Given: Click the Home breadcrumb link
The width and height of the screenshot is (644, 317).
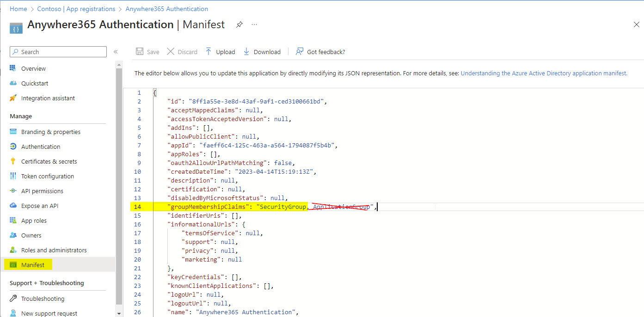Looking at the screenshot, I should [18, 9].
